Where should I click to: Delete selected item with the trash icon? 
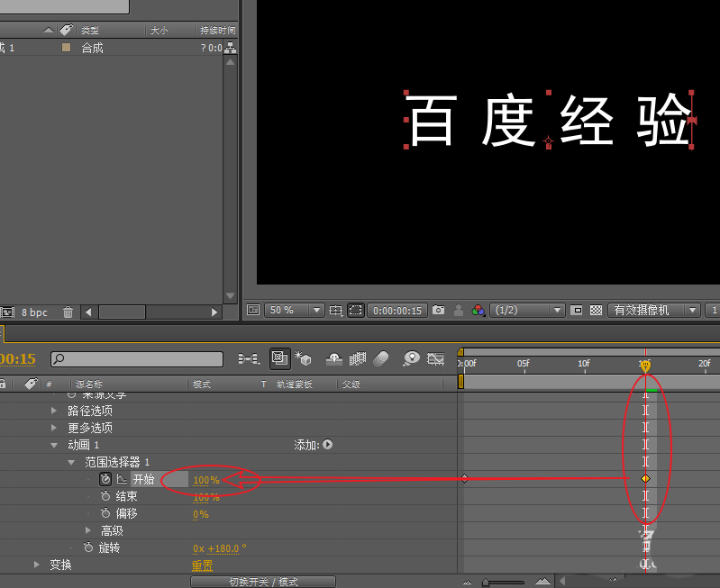(x=68, y=312)
